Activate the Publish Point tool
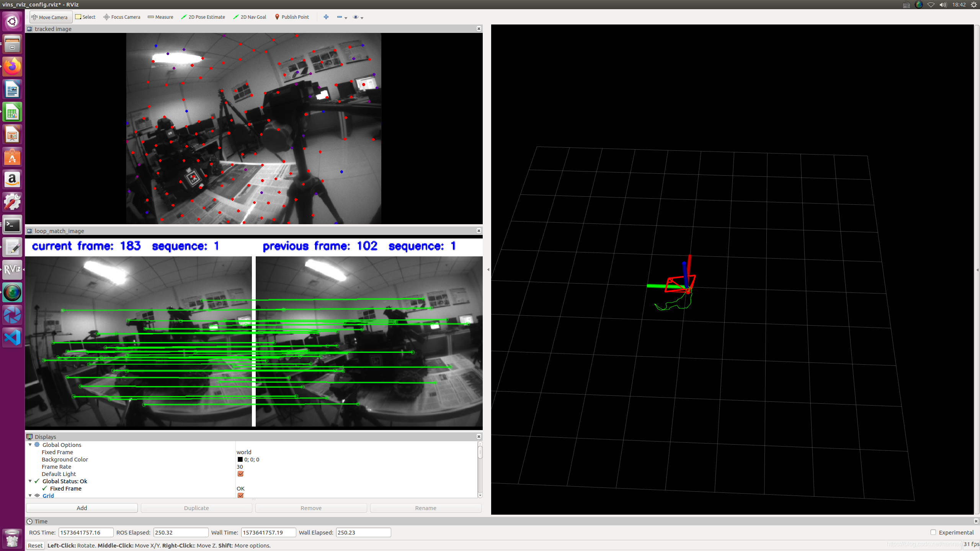This screenshot has height=551, width=980. pyautogui.click(x=292, y=17)
